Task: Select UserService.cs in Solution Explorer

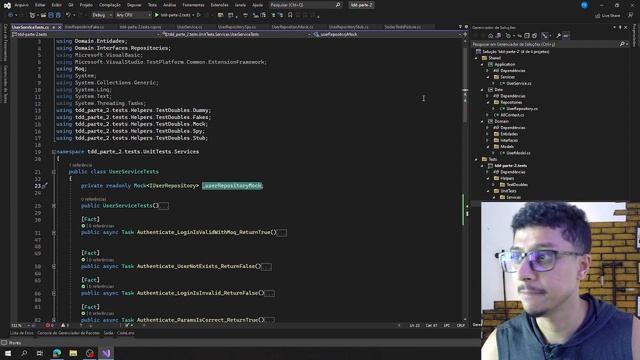Action: [519, 83]
